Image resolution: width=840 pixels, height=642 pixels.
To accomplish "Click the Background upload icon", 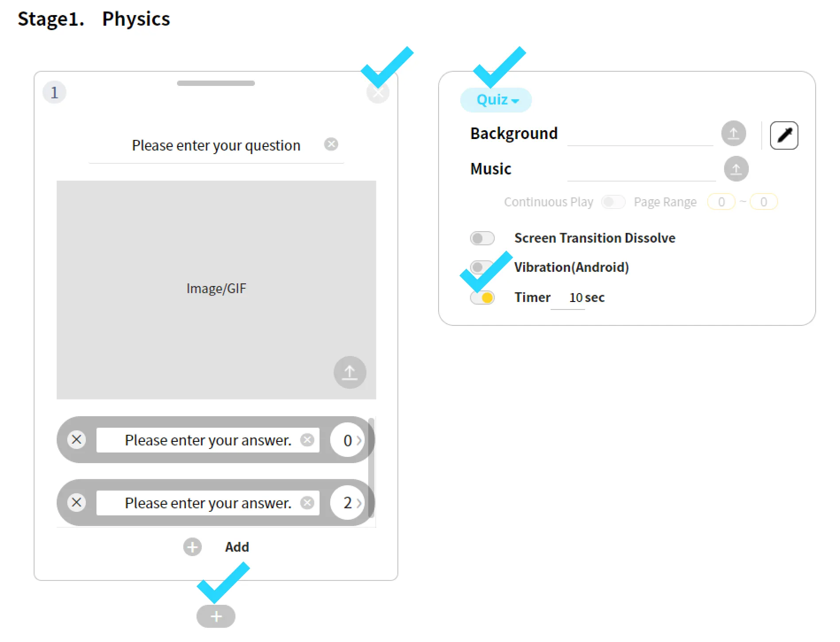I will [x=733, y=133].
